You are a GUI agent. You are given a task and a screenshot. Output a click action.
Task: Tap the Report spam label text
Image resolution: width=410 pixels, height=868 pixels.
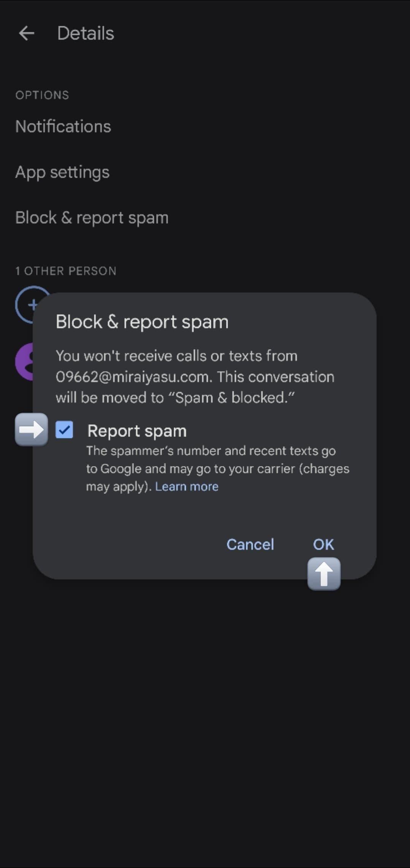point(137,431)
